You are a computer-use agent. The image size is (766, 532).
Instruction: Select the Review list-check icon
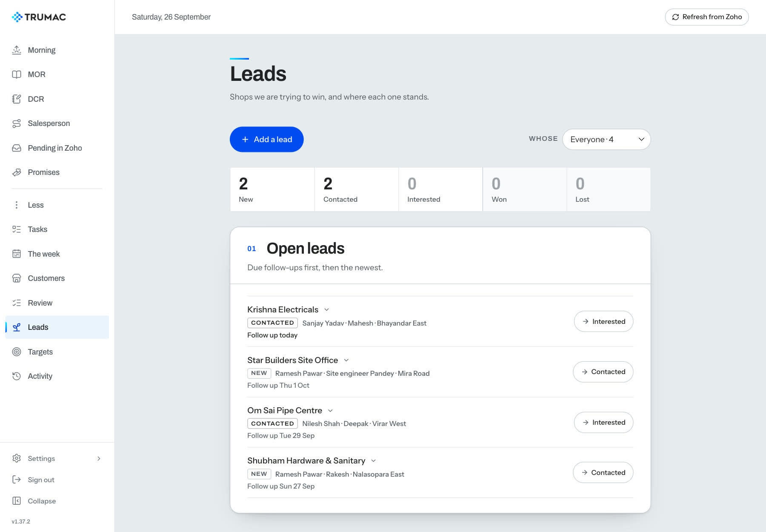[x=17, y=303]
